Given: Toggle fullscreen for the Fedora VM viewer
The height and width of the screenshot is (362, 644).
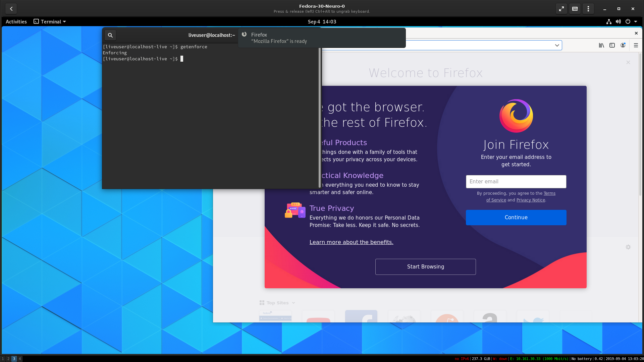Looking at the screenshot, I should coord(561,9).
